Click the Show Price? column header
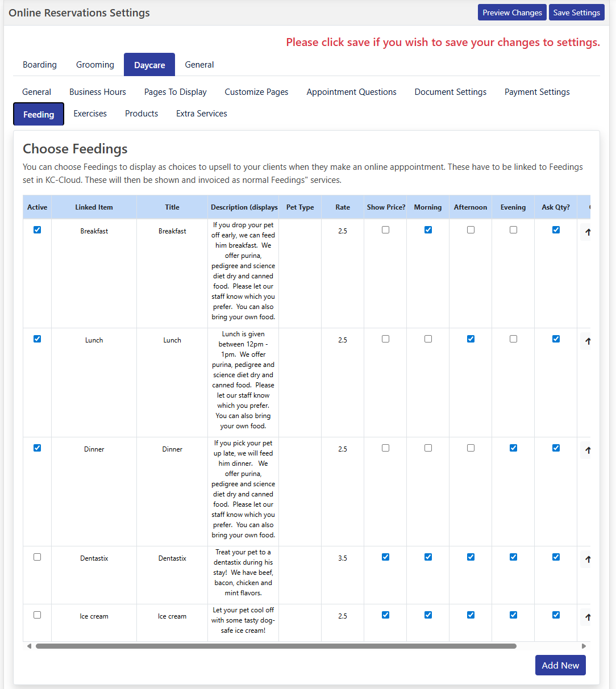Screen dimensions: 616x689 (386, 207)
